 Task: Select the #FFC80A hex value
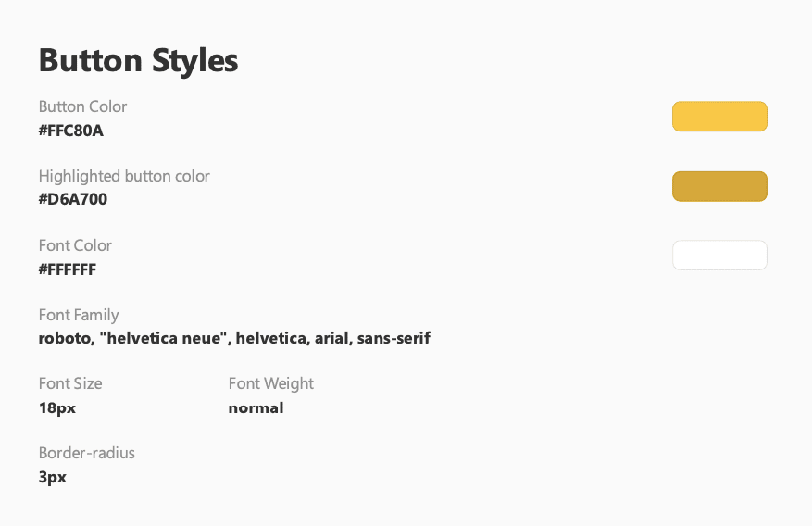coord(71,131)
